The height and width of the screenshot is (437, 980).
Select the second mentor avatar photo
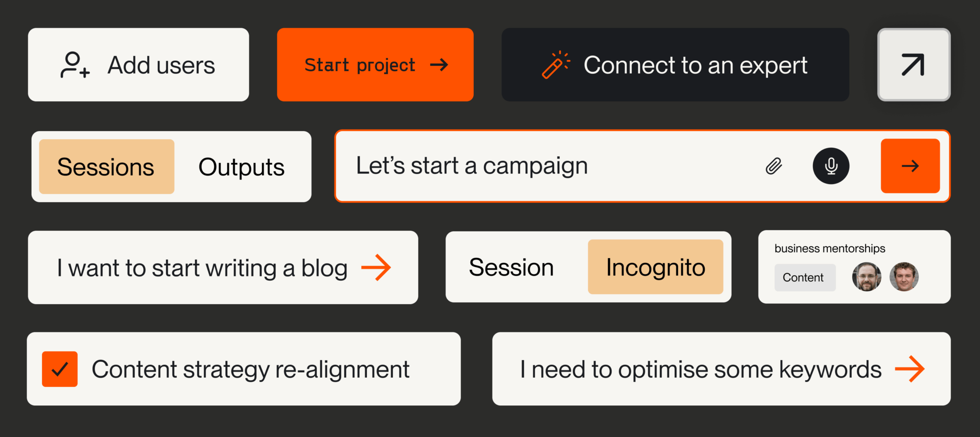click(903, 277)
